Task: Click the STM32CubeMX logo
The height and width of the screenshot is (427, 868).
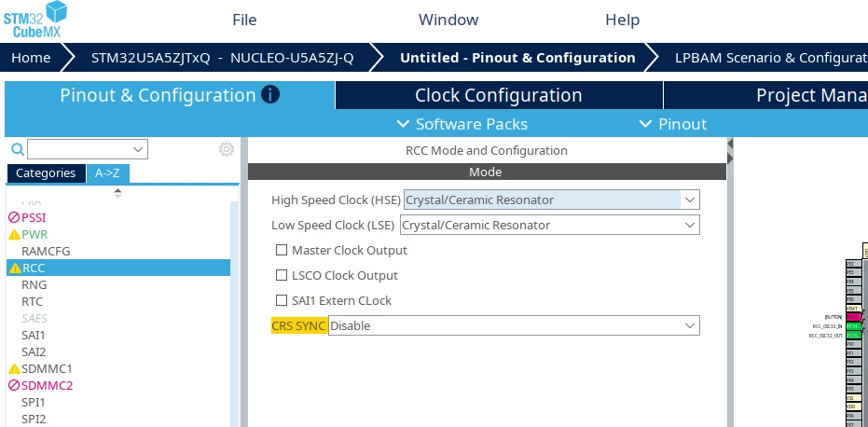Action: pyautogui.click(x=34, y=20)
